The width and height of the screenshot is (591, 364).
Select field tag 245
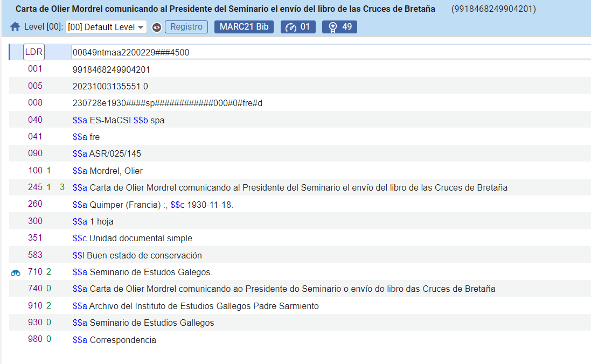point(35,187)
